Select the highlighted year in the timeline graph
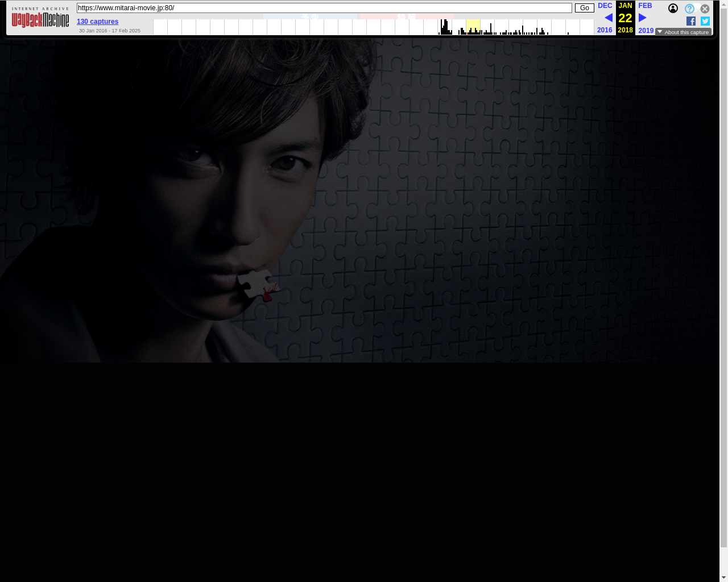728x582 pixels. pyautogui.click(x=473, y=27)
